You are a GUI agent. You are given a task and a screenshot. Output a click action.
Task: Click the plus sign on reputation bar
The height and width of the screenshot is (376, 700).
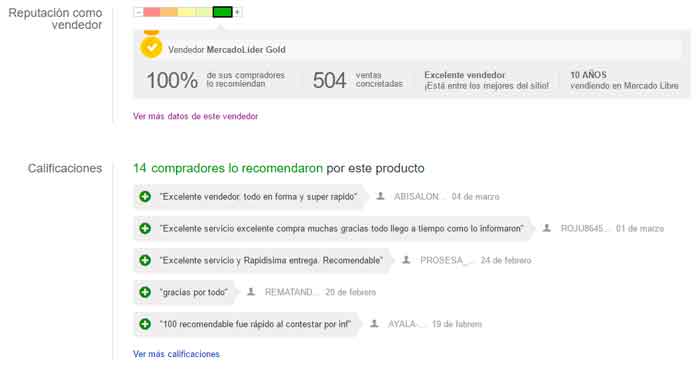(x=238, y=12)
